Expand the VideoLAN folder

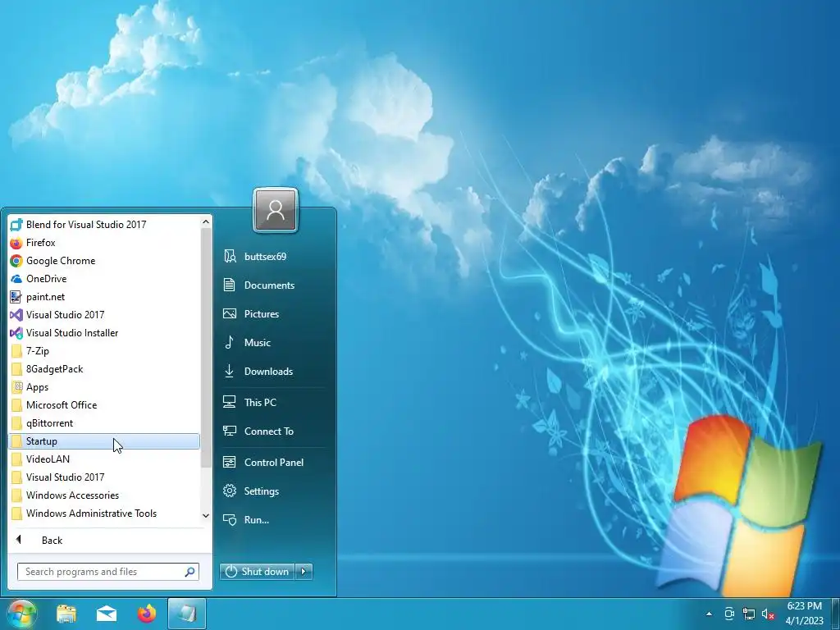click(104, 459)
